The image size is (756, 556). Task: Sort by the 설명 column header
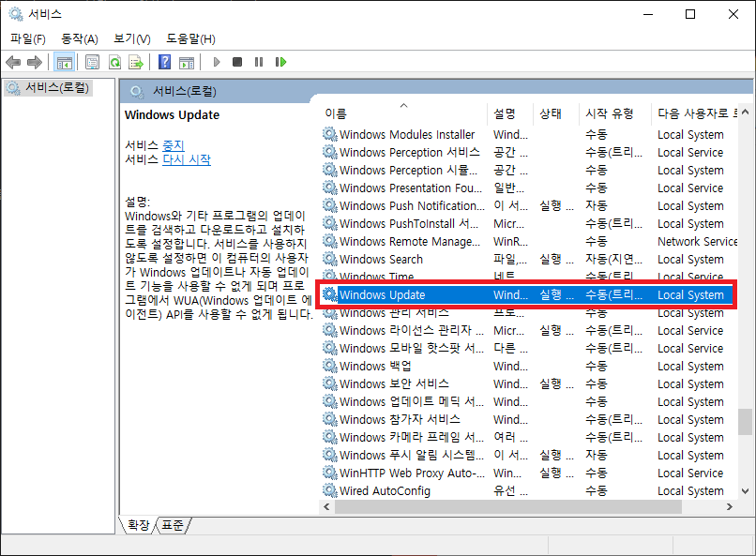510,113
